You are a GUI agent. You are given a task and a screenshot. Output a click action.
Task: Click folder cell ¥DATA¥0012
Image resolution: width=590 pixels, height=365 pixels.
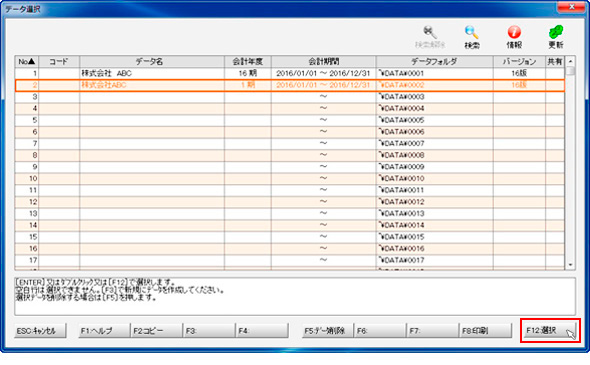[x=435, y=202]
